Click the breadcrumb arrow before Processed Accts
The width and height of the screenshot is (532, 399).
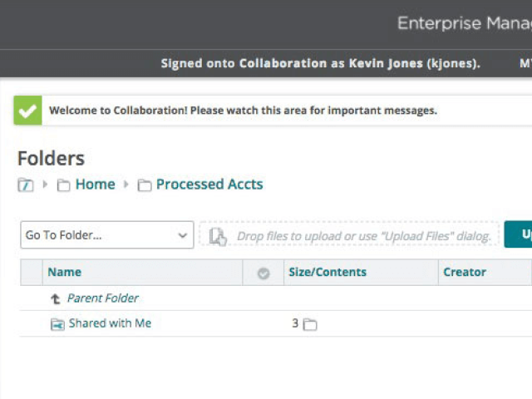pos(126,185)
